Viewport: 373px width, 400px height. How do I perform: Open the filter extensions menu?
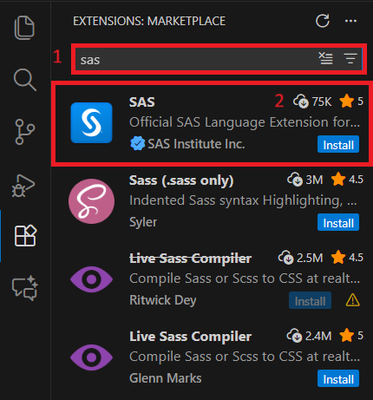(x=350, y=59)
